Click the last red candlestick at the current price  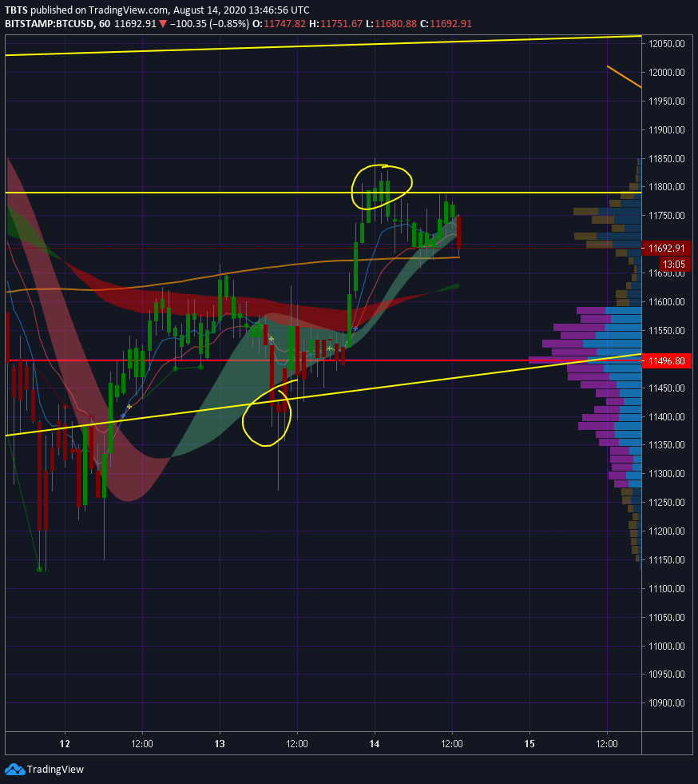tap(458, 233)
